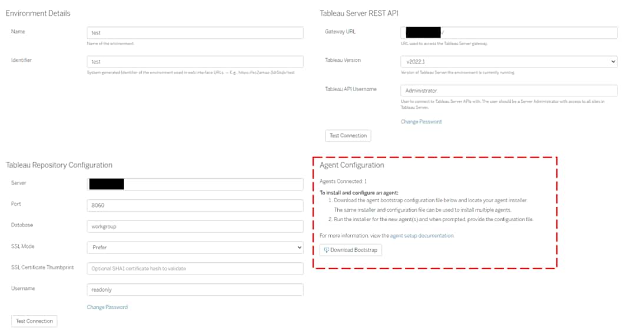
Task: Click the Port field showing 8060
Action: point(195,205)
